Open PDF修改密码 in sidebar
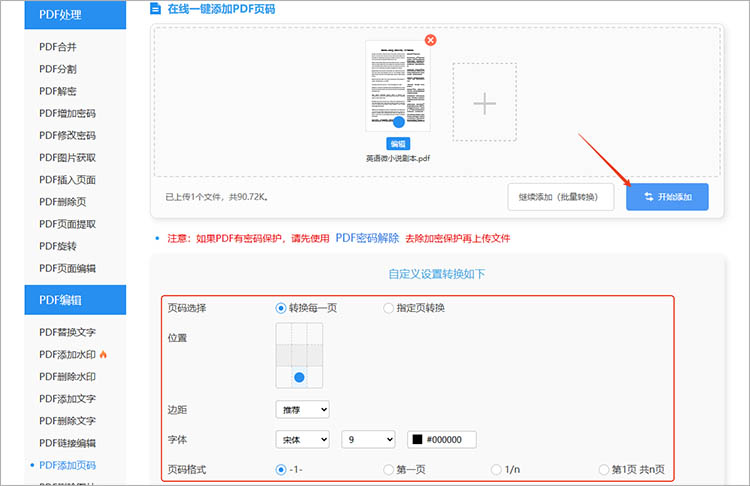The height and width of the screenshot is (486, 750). click(67, 135)
